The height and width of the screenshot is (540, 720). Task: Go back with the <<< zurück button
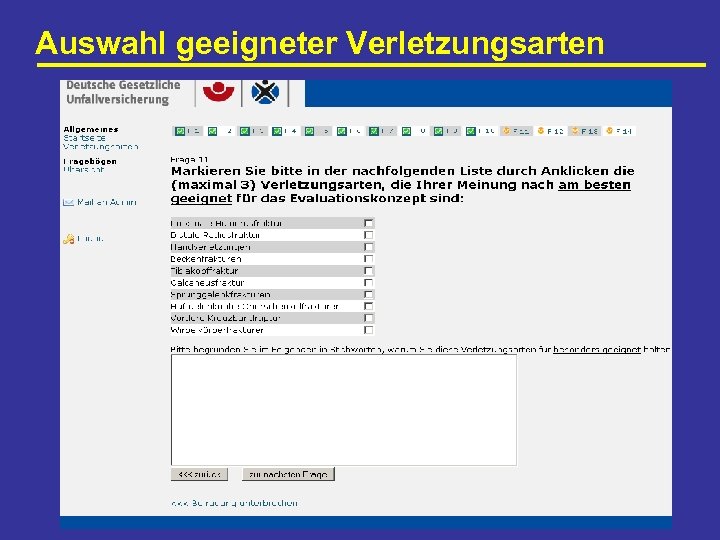point(199,474)
